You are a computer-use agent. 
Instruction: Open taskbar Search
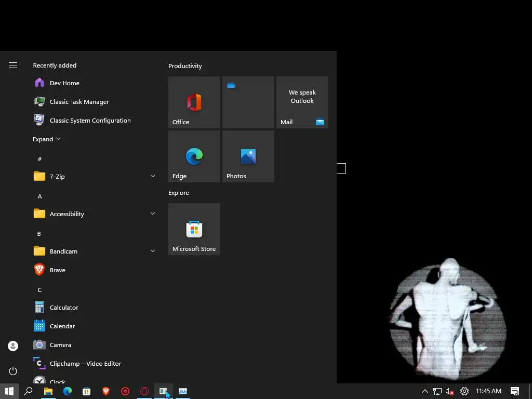pos(28,391)
